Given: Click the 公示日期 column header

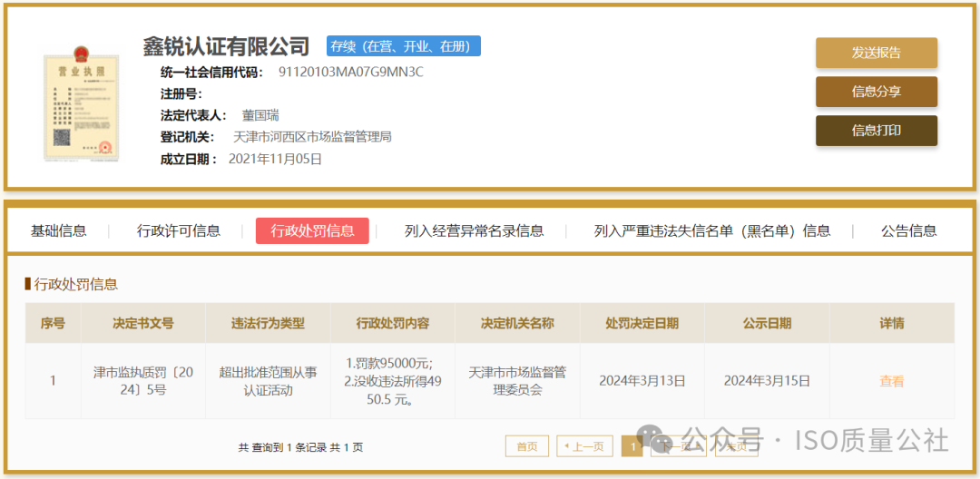Looking at the screenshot, I should [x=767, y=323].
